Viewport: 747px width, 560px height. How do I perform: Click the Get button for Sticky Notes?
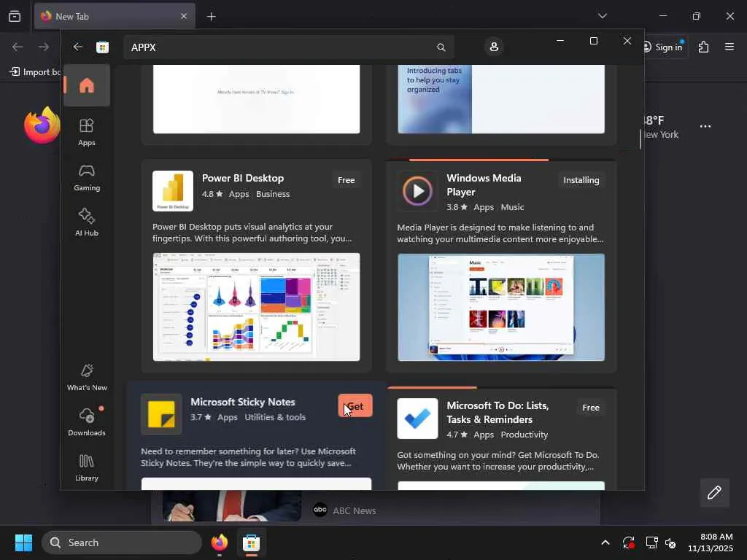[x=355, y=406]
